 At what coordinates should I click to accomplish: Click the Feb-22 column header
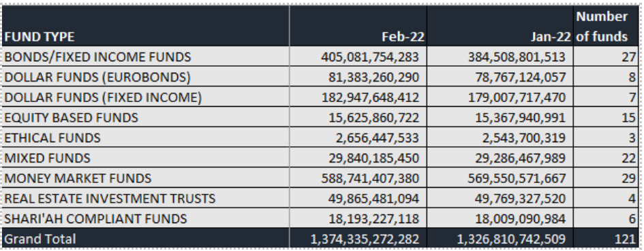pos(358,25)
